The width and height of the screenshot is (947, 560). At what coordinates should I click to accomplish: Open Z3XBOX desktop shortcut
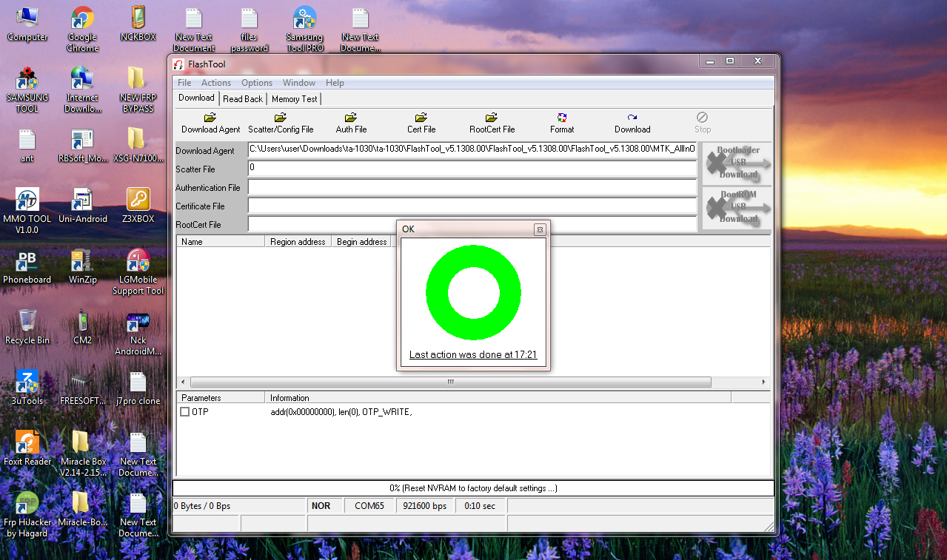click(x=138, y=206)
